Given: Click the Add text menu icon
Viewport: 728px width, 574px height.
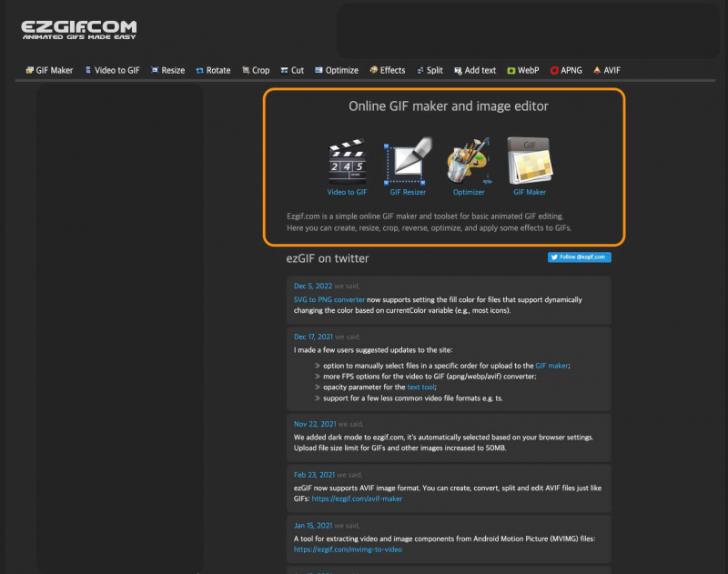Looking at the screenshot, I should [458, 71].
